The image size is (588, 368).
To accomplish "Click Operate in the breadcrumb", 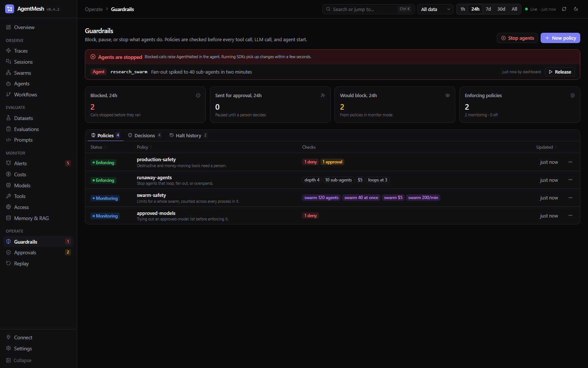I will pos(94,9).
